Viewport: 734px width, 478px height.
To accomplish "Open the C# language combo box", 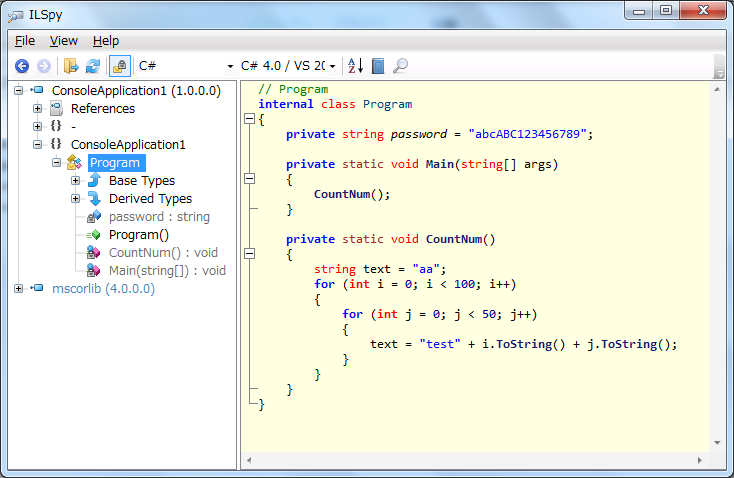I will click(186, 66).
